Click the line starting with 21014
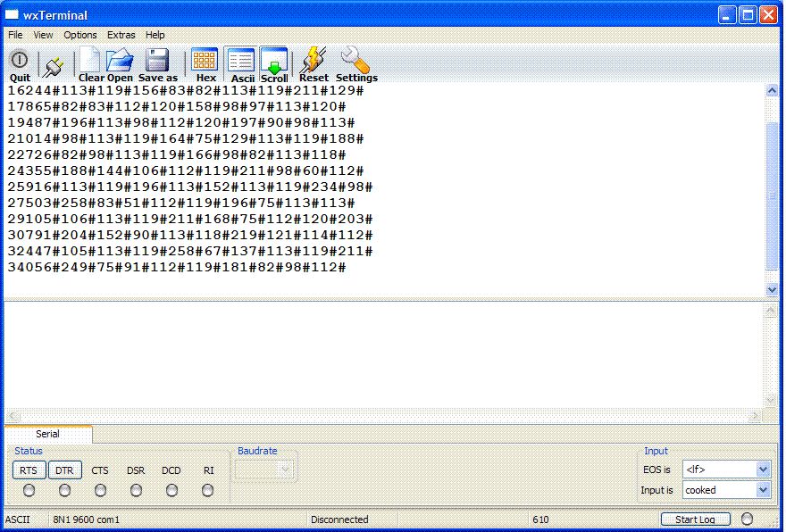 pyautogui.click(x=186, y=138)
